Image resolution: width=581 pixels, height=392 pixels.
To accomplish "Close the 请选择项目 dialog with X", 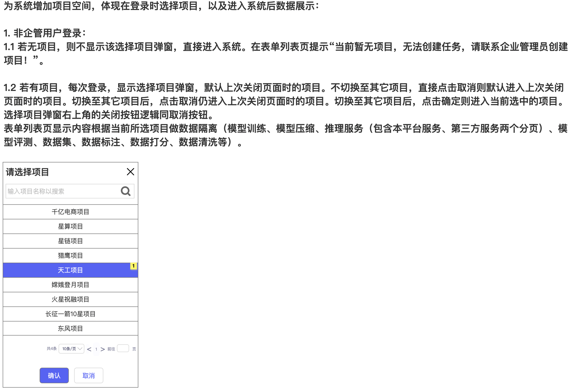I will coord(130,172).
